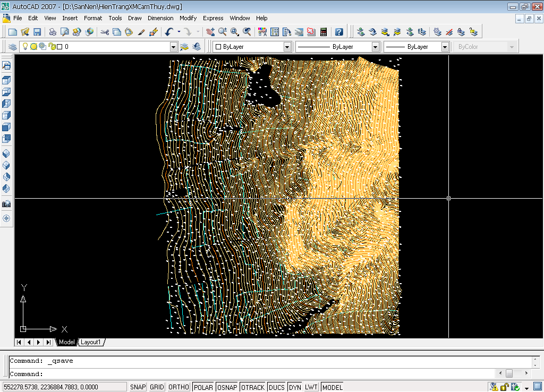Click the Plot printer icon
Screen dimensions: 544x392
[x=53, y=32]
